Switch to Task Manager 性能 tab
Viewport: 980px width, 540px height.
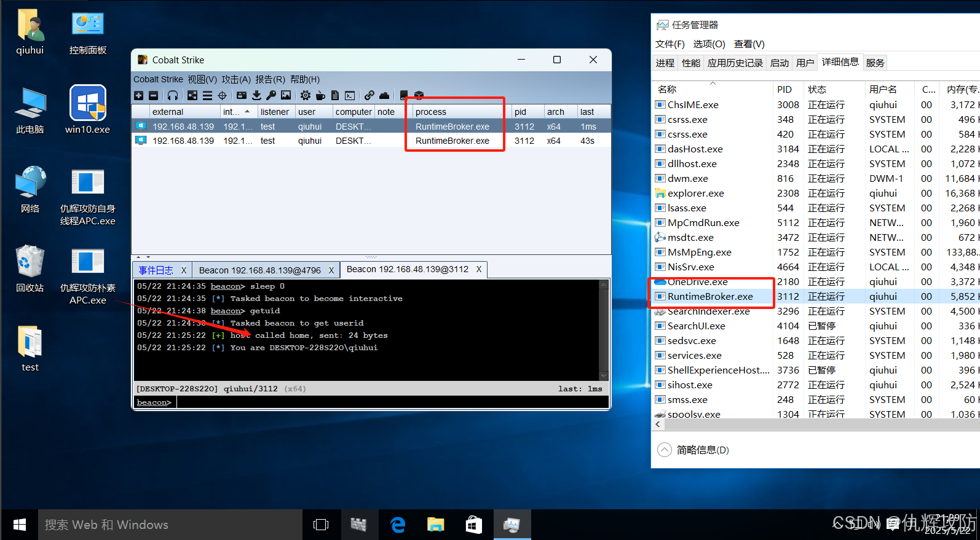690,63
